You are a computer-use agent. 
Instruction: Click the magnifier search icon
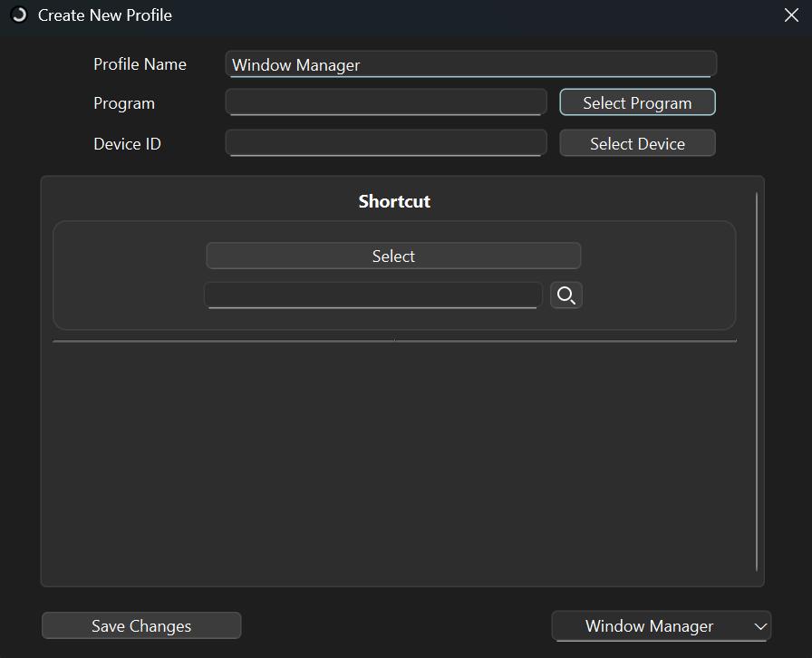click(x=566, y=295)
